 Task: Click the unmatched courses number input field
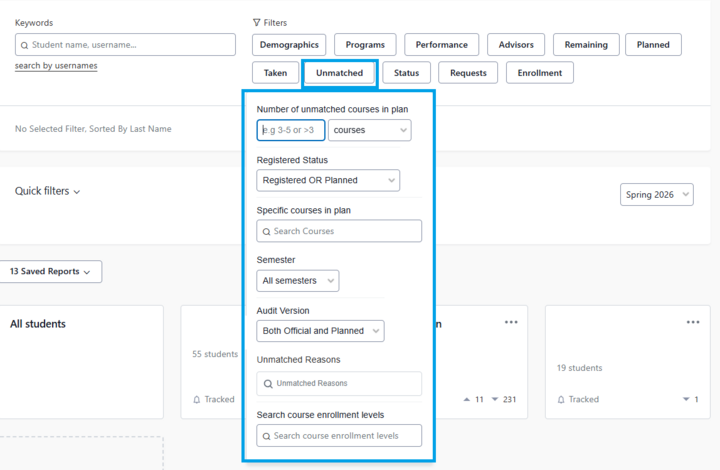click(x=291, y=130)
